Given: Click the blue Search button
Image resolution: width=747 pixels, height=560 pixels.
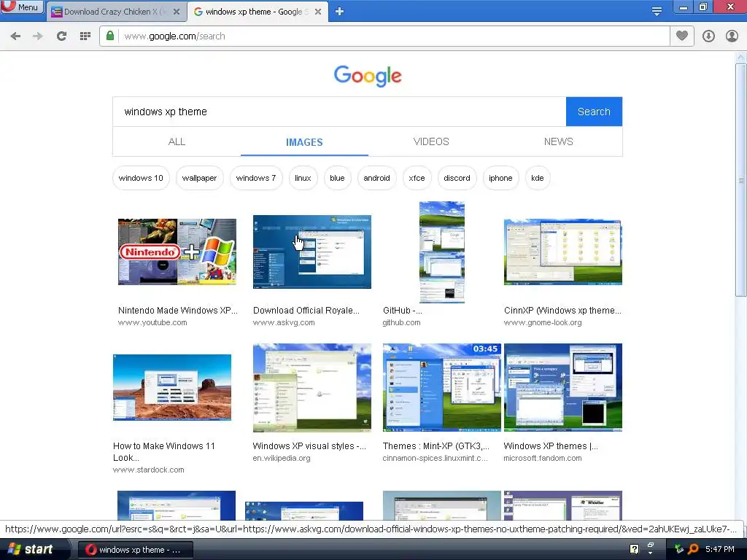Looking at the screenshot, I should [x=594, y=112].
